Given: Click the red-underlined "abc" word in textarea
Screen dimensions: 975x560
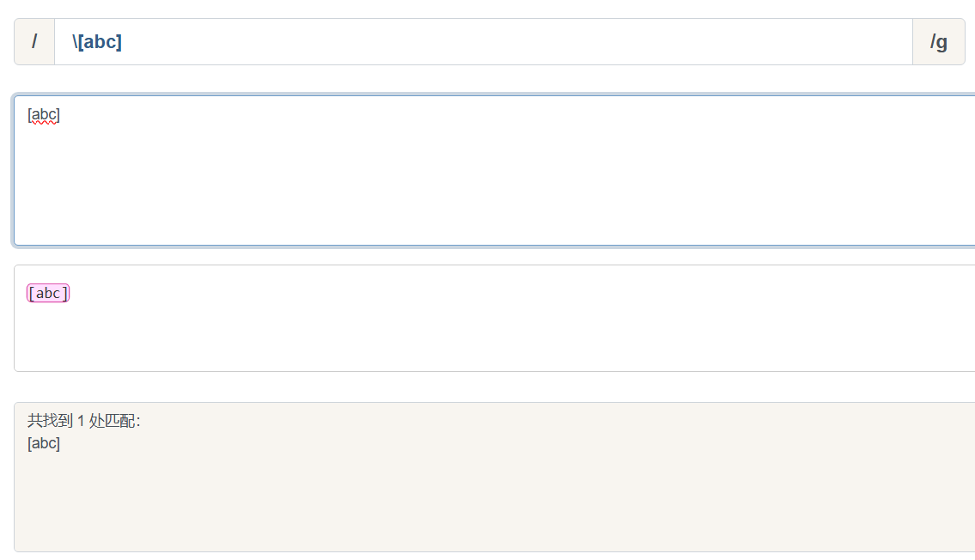Looking at the screenshot, I should point(44,116).
